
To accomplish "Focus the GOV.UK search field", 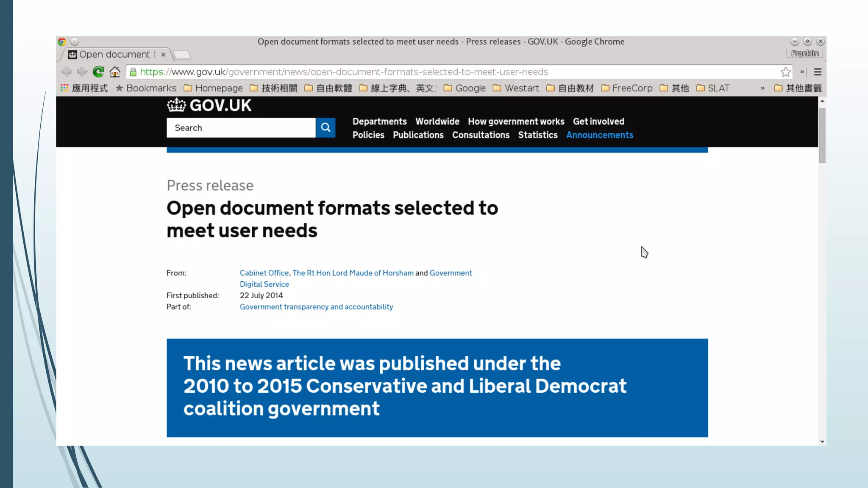I will pos(241,128).
